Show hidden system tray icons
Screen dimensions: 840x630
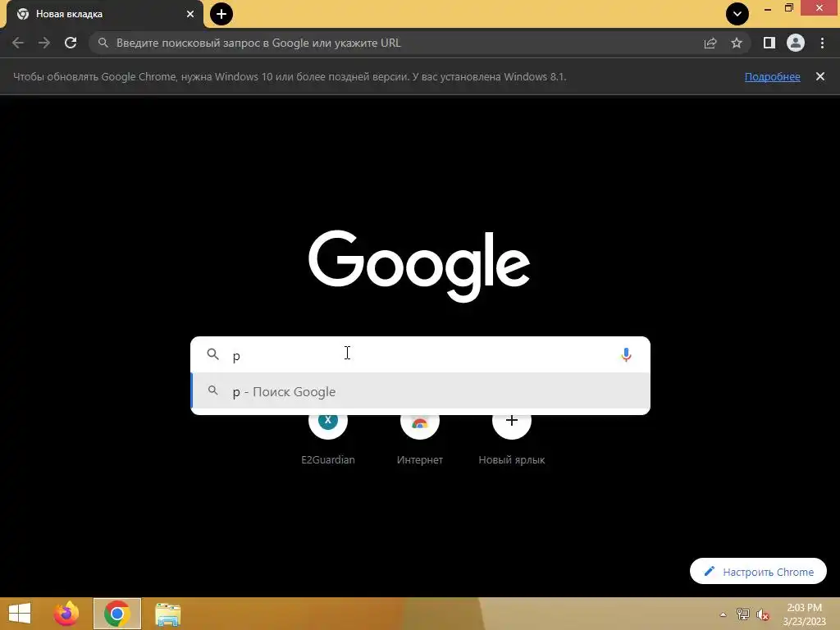click(724, 614)
